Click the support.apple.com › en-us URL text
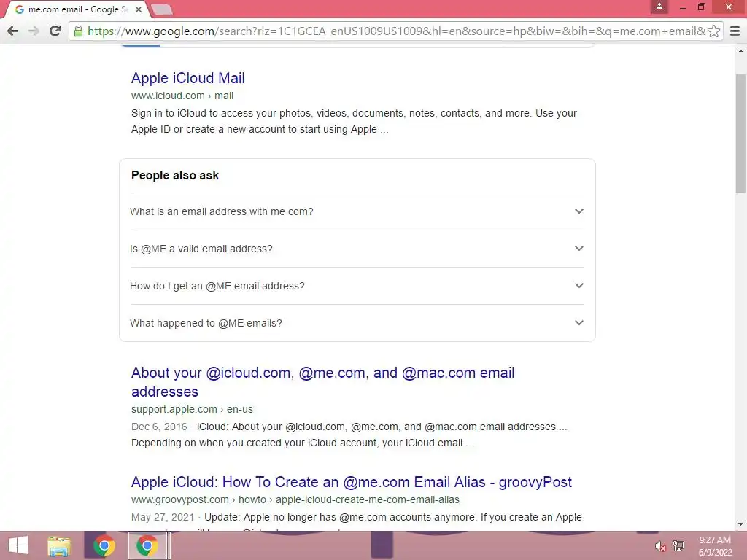 pos(192,409)
